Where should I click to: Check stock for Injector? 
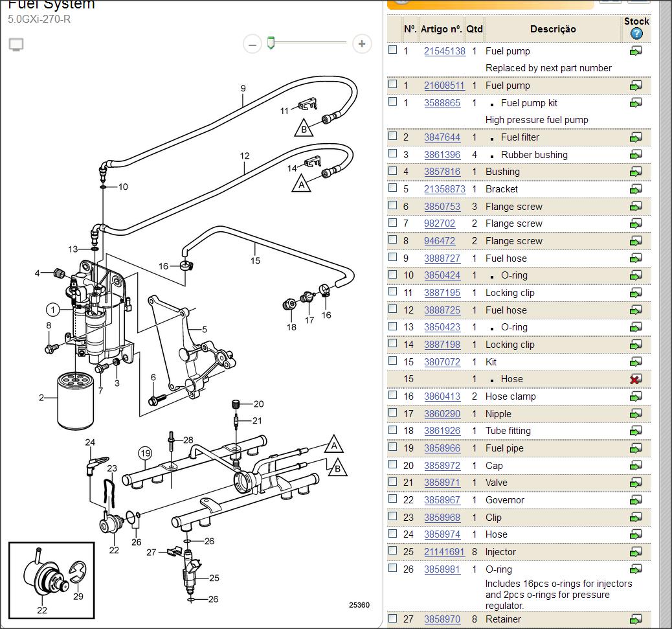[636, 552]
